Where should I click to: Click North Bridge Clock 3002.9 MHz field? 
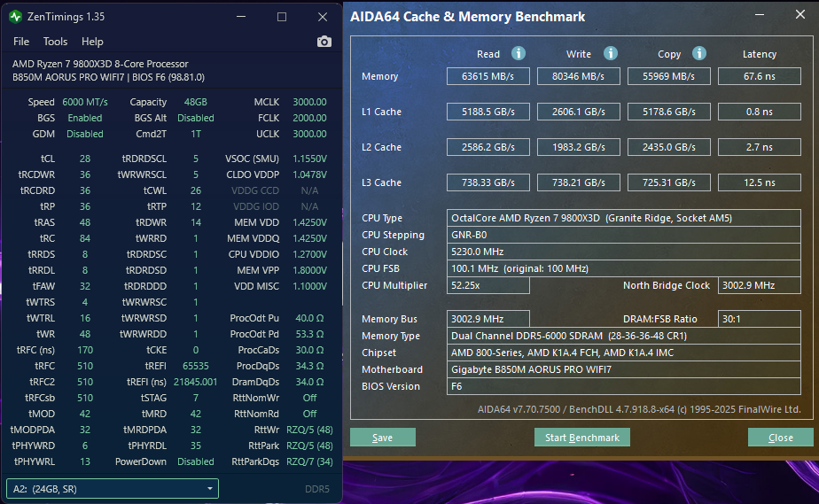click(759, 285)
